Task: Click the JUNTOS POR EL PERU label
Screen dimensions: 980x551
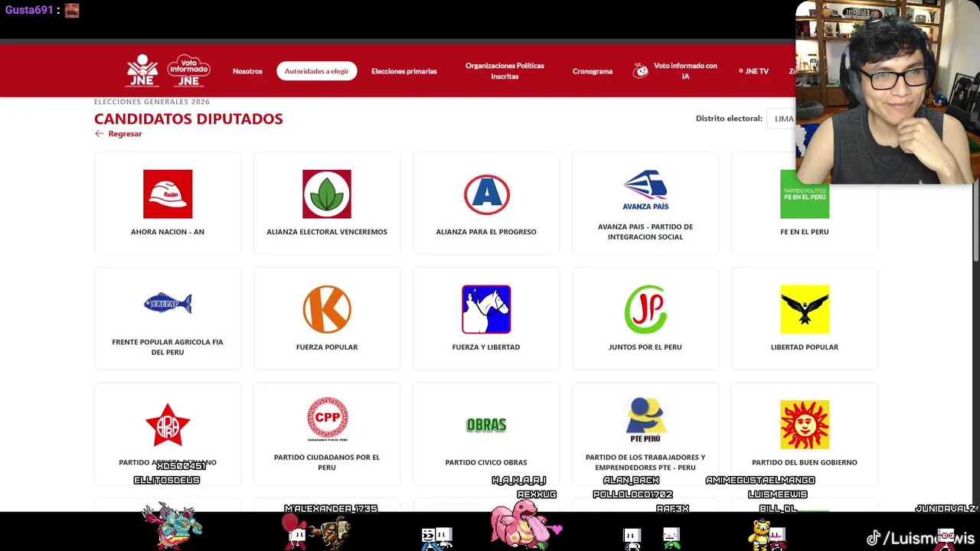Action: 645,347
